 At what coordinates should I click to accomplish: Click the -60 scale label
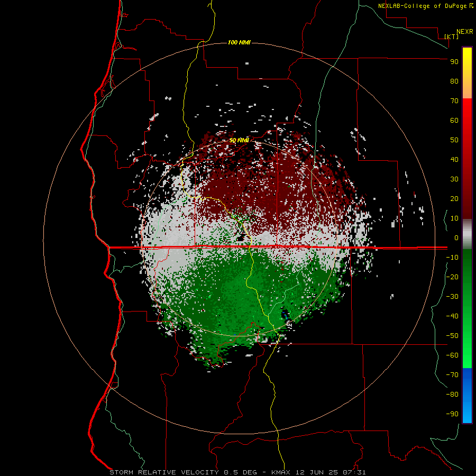[x=452, y=355]
